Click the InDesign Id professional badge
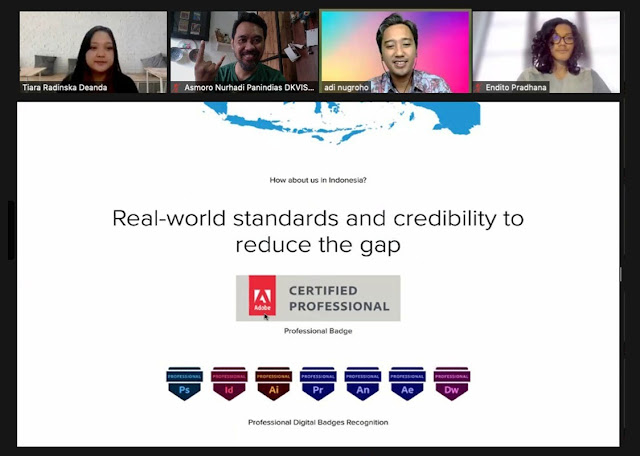The width and height of the screenshot is (640, 456). click(229, 383)
